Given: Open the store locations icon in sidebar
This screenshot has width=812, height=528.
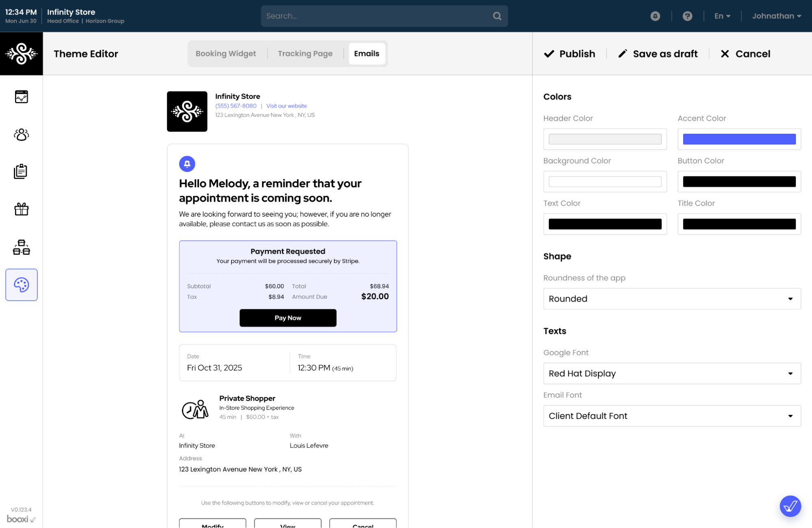Looking at the screenshot, I should click(x=21, y=247).
